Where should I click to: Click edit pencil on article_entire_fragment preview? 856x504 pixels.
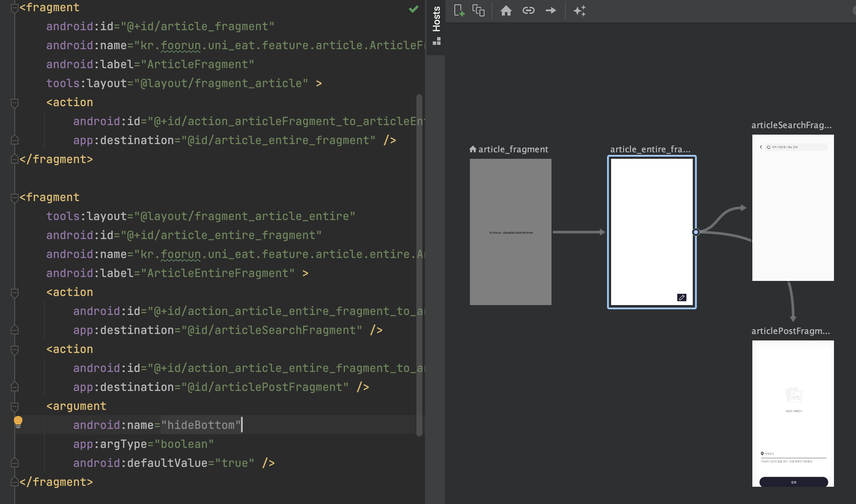682,297
